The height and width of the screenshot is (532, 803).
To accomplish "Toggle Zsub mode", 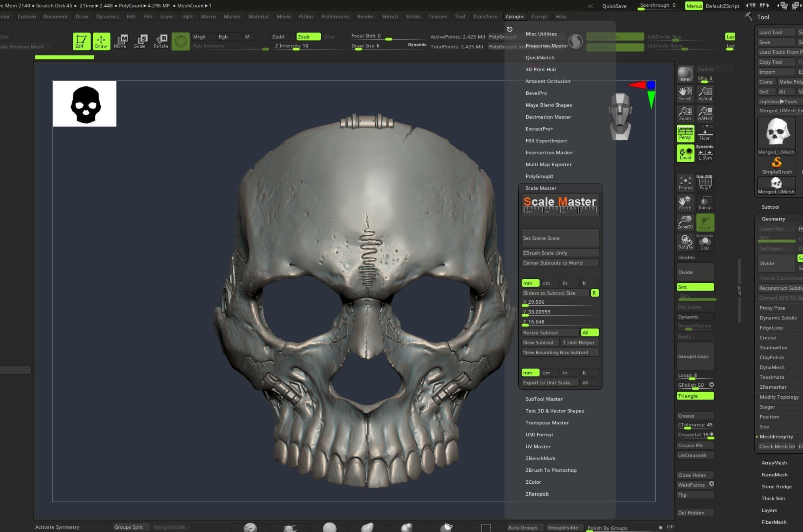I will [308, 37].
